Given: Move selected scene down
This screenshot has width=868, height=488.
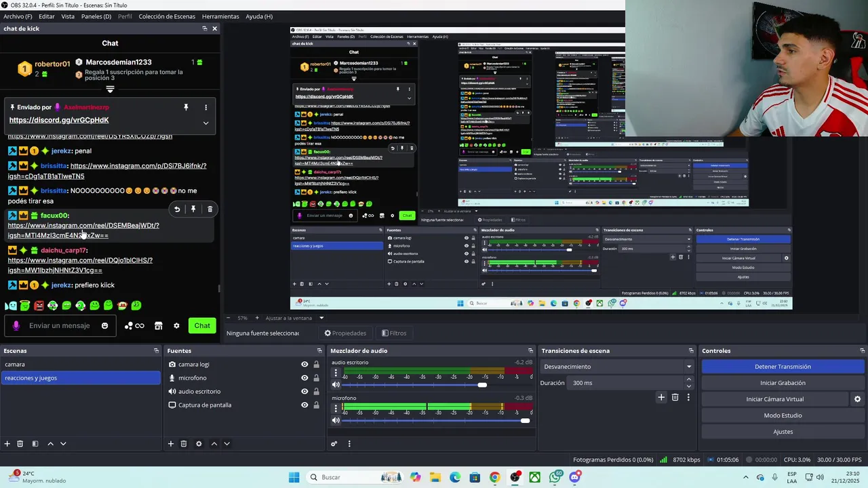Looking at the screenshot, I should [63, 444].
